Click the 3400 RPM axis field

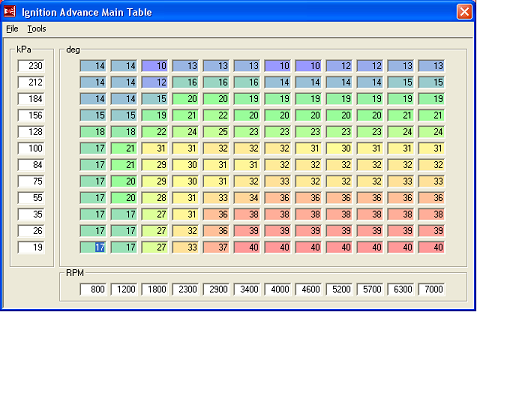coord(247,289)
